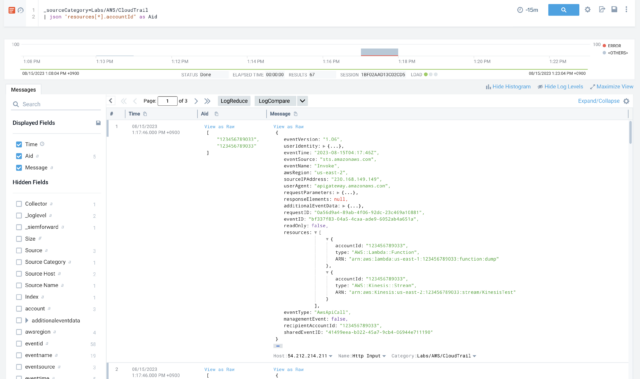Check the awsregion hidden field
The width and height of the screenshot is (640, 379).
19,332
